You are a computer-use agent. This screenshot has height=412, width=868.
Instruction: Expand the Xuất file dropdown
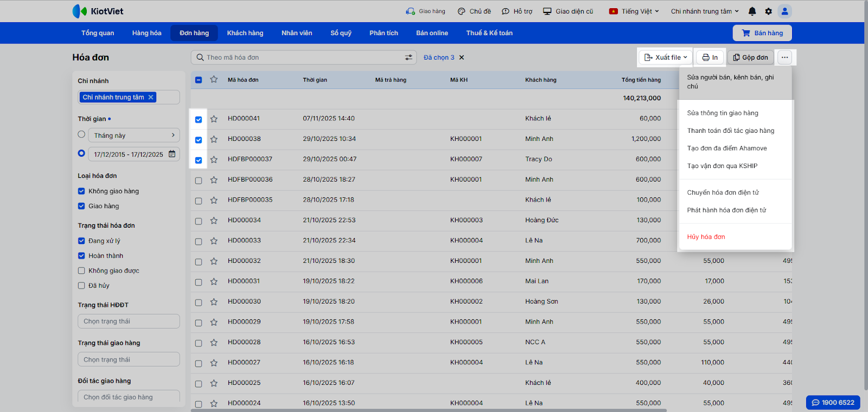click(x=666, y=57)
